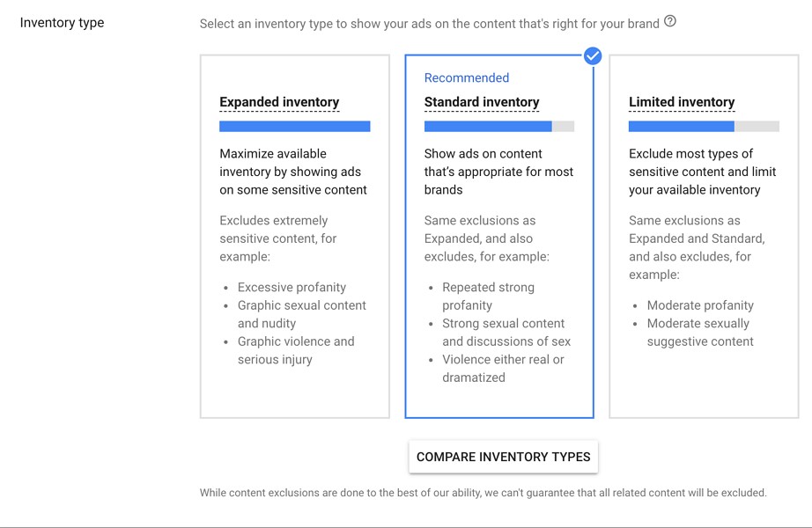Click the Limited inventory reach bar
The width and height of the screenshot is (812, 528).
(x=704, y=127)
